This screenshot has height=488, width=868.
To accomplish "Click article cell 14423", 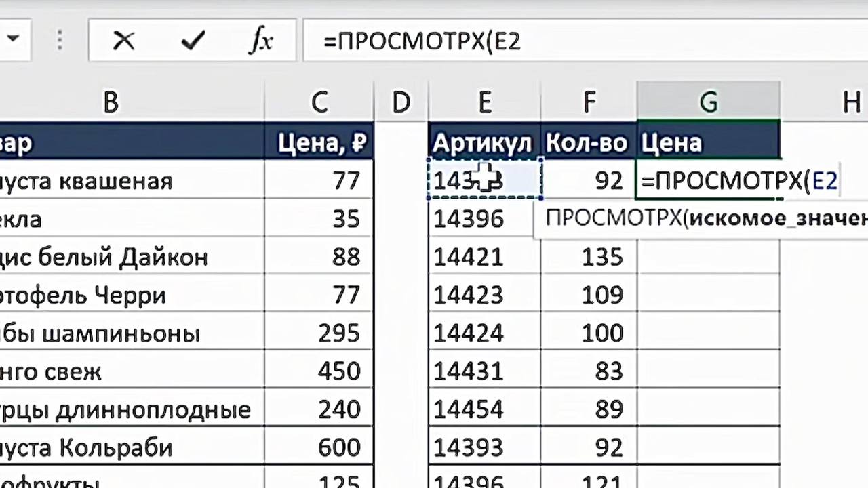I will tap(485, 295).
